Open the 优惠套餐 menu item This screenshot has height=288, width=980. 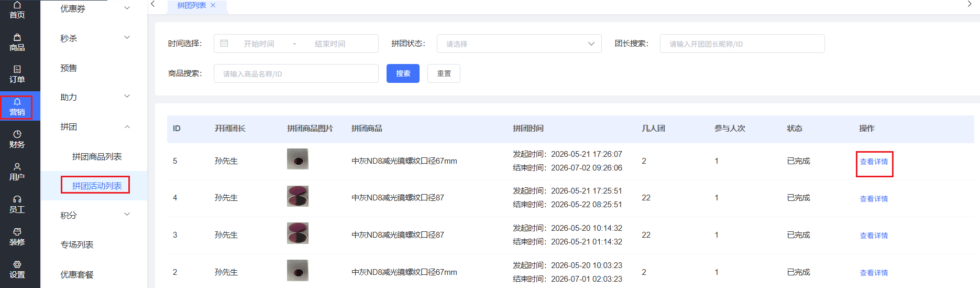(77, 274)
